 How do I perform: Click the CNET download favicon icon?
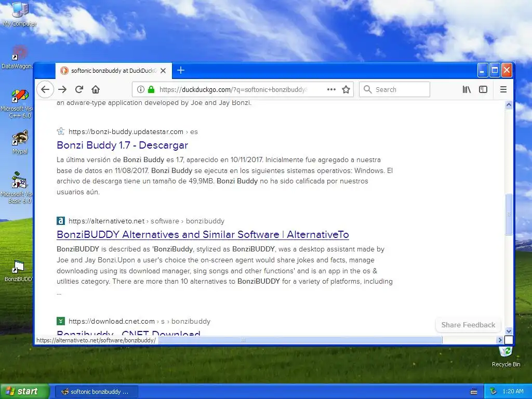(61, 321)
